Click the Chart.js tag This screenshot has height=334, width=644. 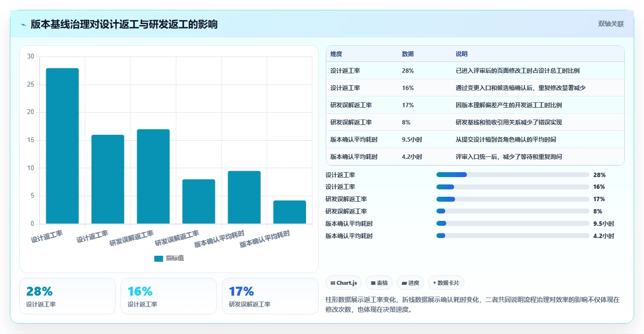(343, 283)
